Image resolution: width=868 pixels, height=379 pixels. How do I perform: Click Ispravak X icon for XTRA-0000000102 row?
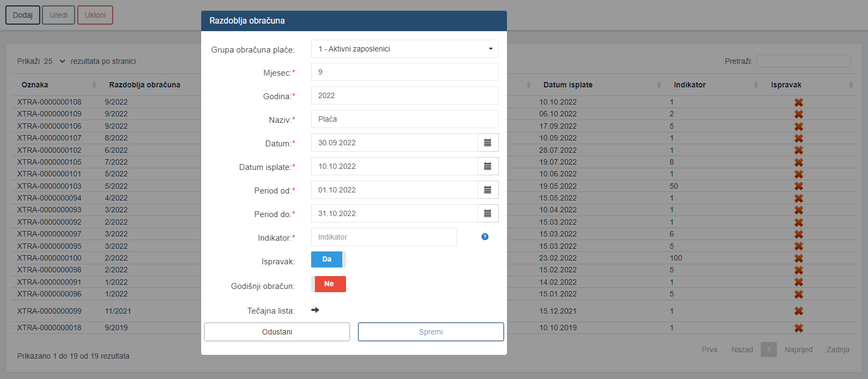799,150
